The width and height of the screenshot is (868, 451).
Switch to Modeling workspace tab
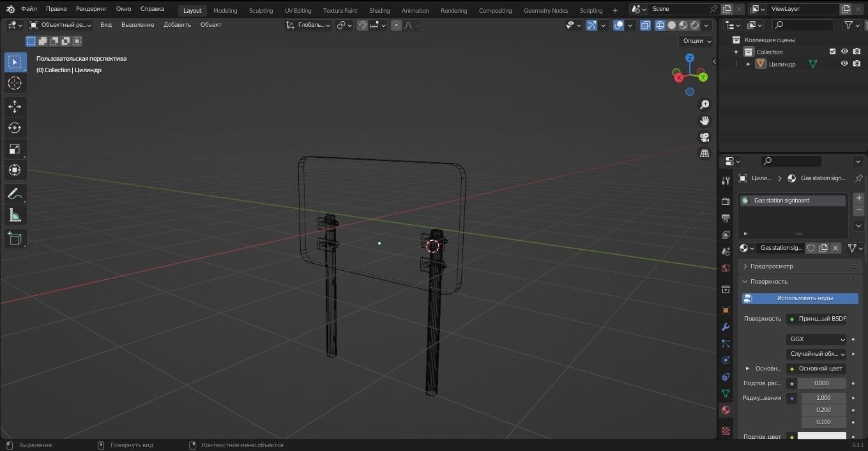click(225, 10)
